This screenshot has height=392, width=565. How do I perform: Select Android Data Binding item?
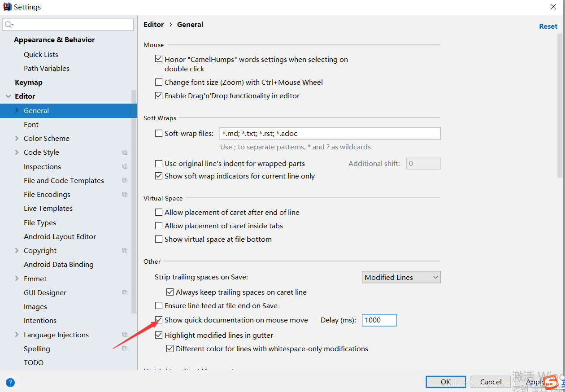click(59, 264)
